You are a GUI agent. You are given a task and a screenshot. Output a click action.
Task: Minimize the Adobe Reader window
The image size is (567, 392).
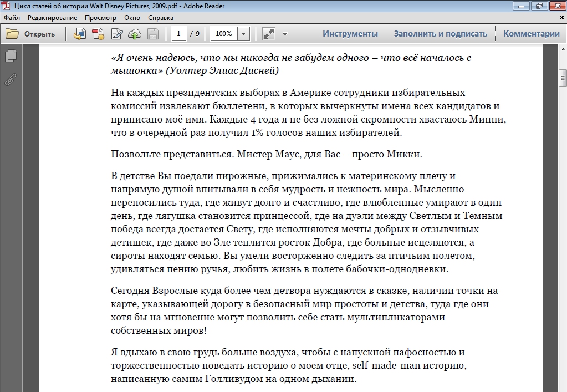click(x=521, y=6)
